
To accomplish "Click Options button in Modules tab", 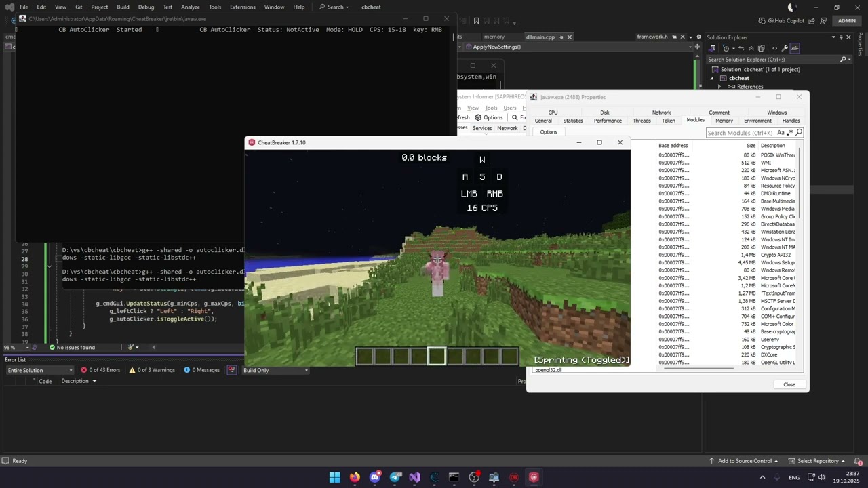I will (x=549, y=132).
